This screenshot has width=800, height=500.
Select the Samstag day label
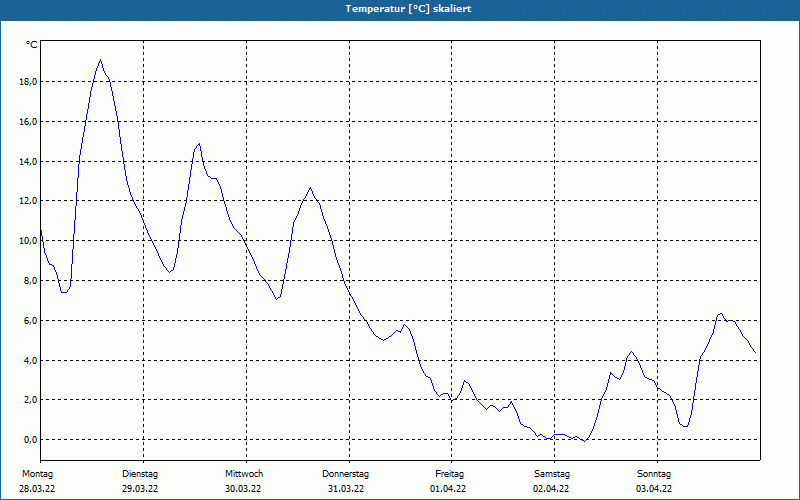click(552, 474)
